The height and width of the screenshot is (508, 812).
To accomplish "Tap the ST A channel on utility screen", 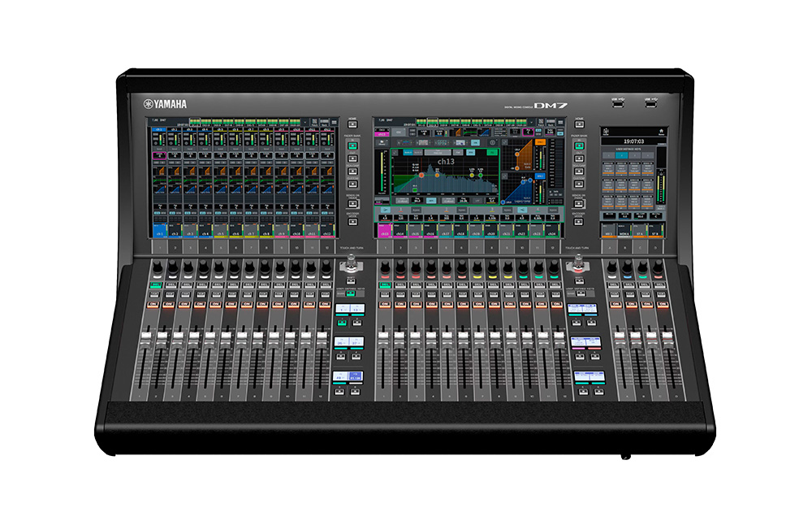I will [641, 232].
